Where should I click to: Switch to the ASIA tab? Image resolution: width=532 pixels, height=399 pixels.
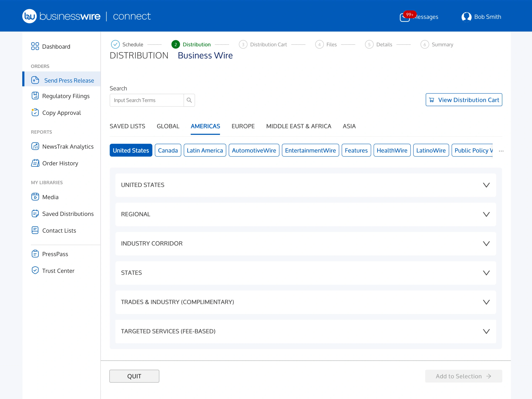click(349, 126)
